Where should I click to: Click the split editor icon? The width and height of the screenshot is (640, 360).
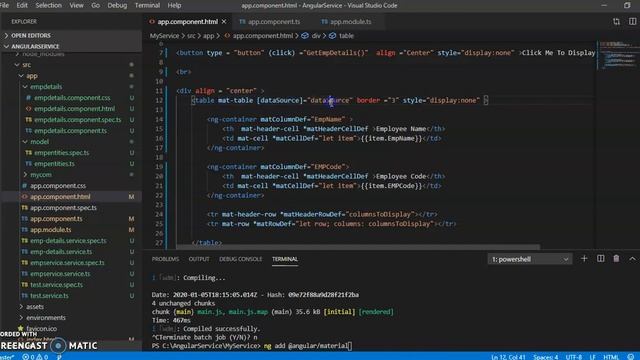pos(632,22)
